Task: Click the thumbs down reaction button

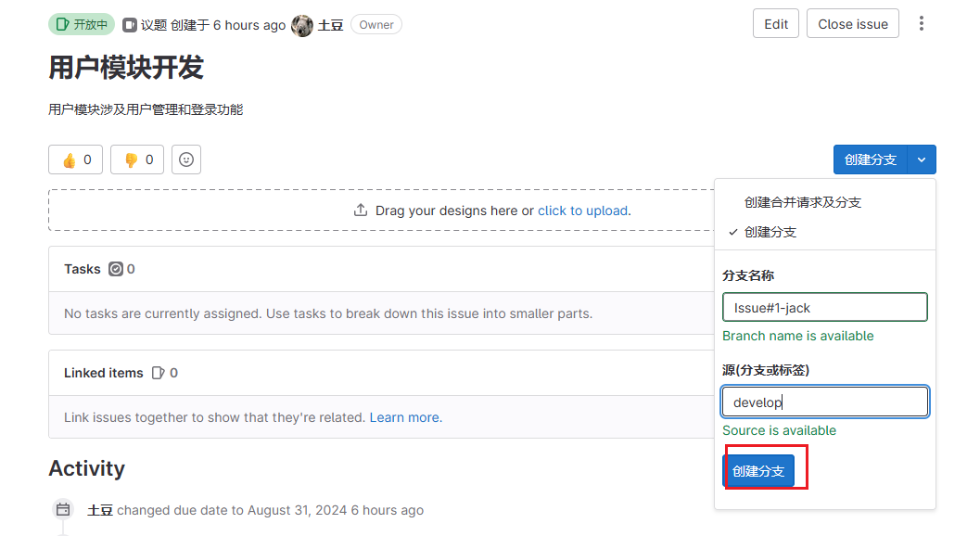Action: click(137, 160)
